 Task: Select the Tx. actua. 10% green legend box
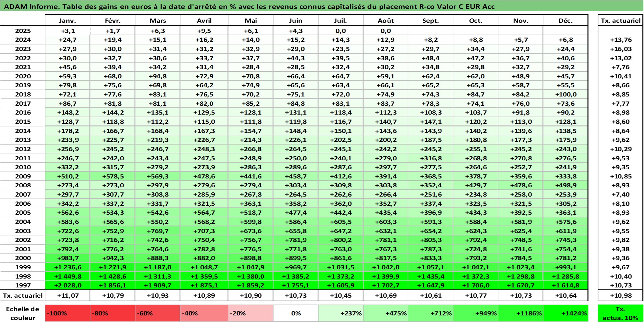[621, 313]
